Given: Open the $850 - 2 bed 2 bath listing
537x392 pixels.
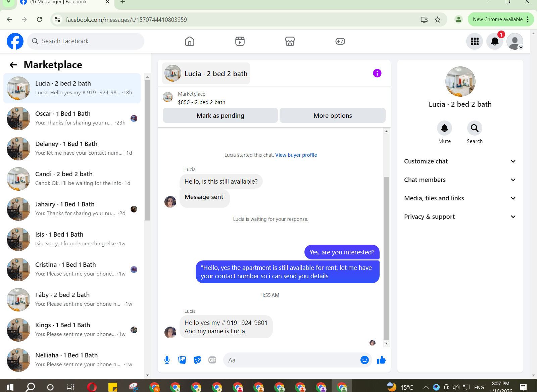Looking at the screenshot, I should pos(201,102).
